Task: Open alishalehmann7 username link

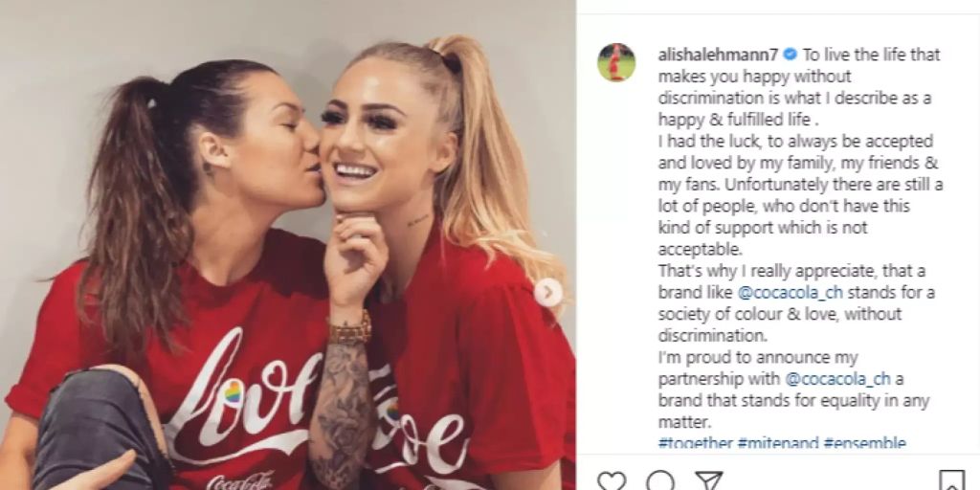Action: point(718,55)
